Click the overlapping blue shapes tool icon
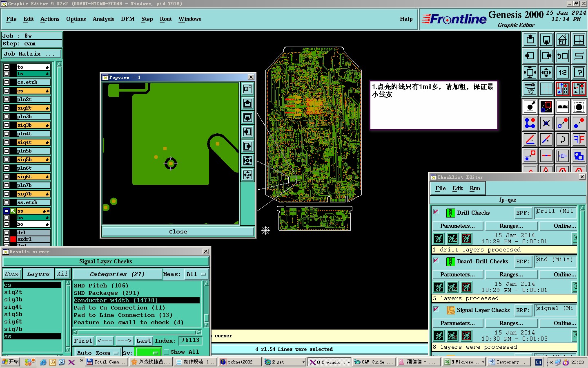 pyautogui.click(x=579, y=156)
